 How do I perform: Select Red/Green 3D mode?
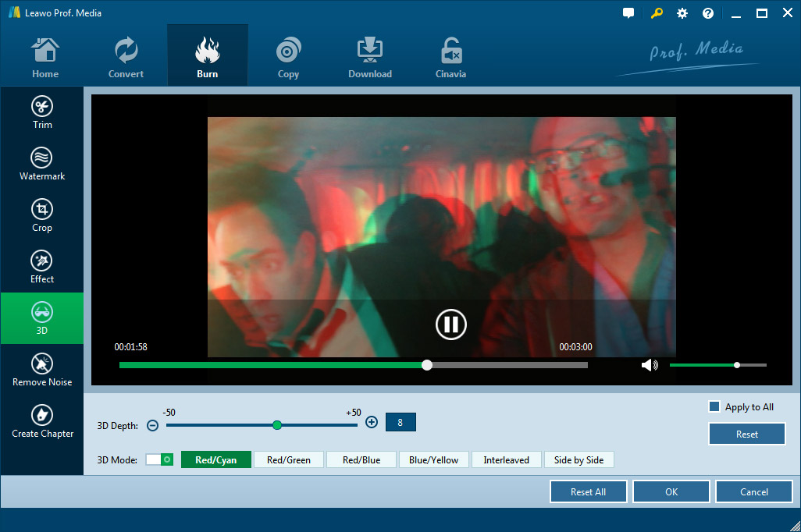289,460
